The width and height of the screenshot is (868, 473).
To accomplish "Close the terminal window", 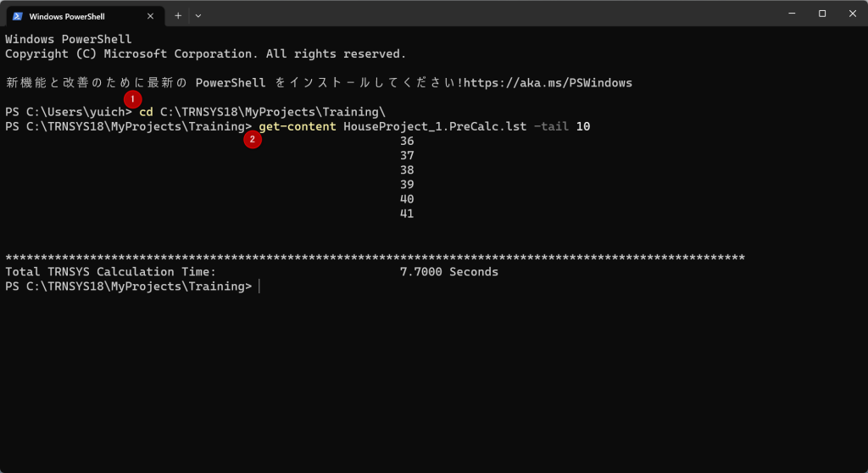I will pyautogui.click(x=852, y=14).
